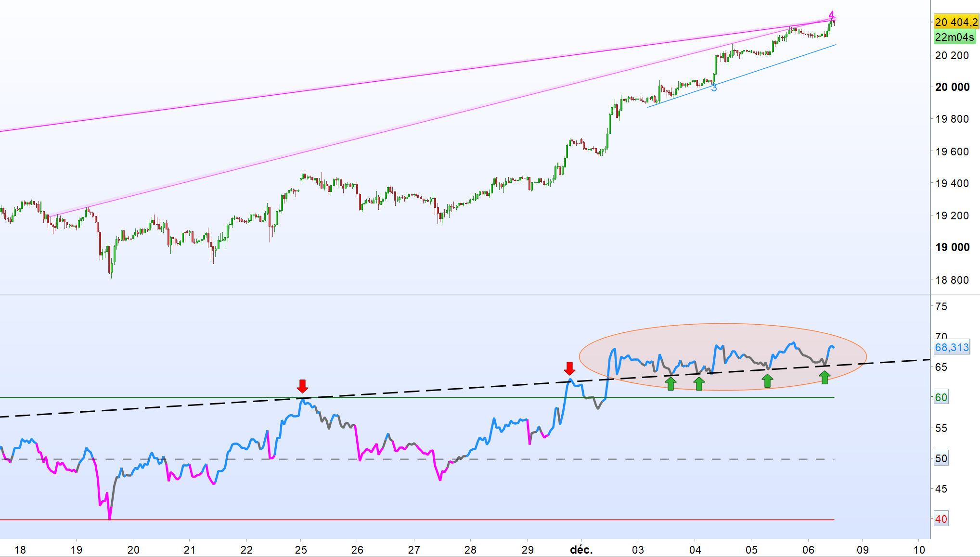Click the green 60 level label
This screenshot has height=557, width=980.
pyautogui.click(x=941, y=397)
